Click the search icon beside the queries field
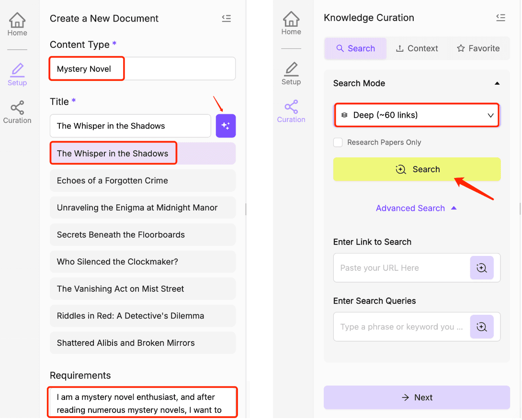 pos(481,327)
